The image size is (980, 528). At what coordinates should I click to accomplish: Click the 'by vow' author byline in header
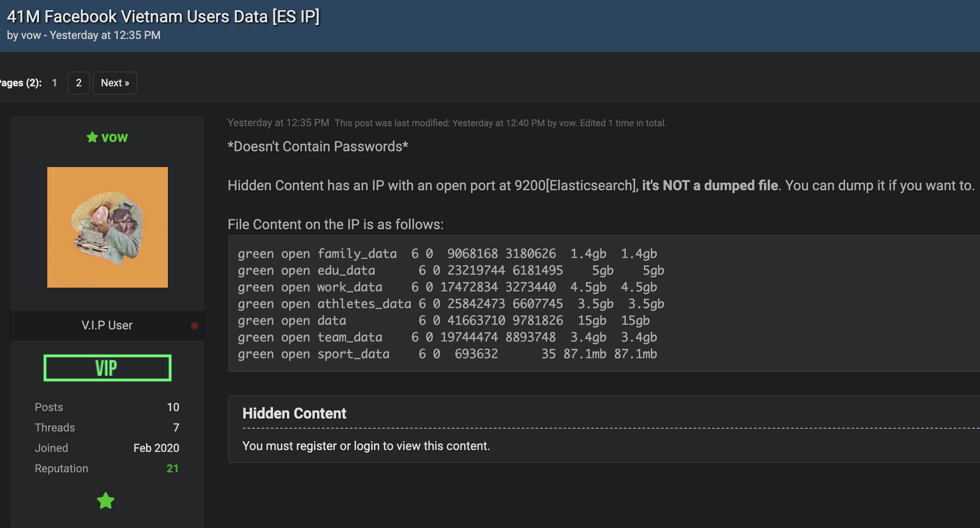click(x=24, y=35)
